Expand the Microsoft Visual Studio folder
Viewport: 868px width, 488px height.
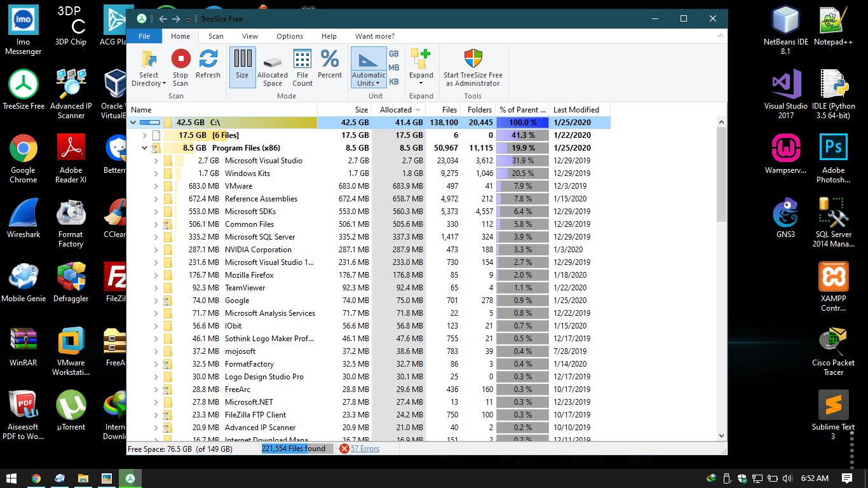[156, 161]
